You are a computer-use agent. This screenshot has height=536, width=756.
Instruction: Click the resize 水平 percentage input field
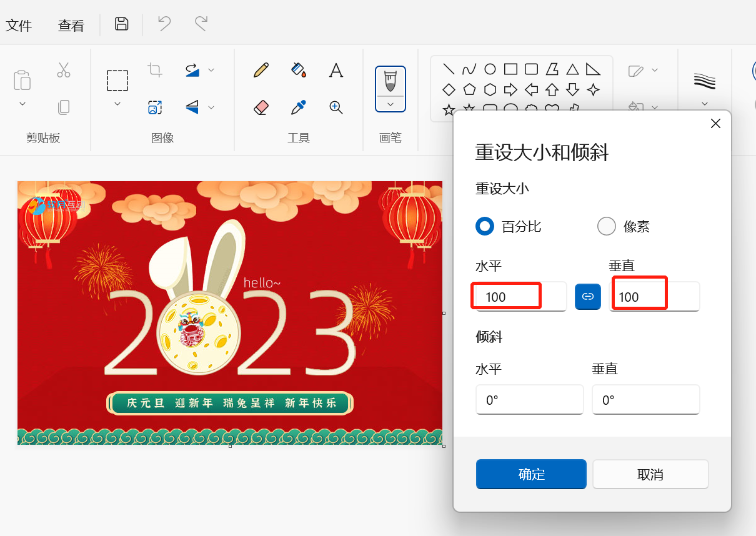(x=520, y=297)
